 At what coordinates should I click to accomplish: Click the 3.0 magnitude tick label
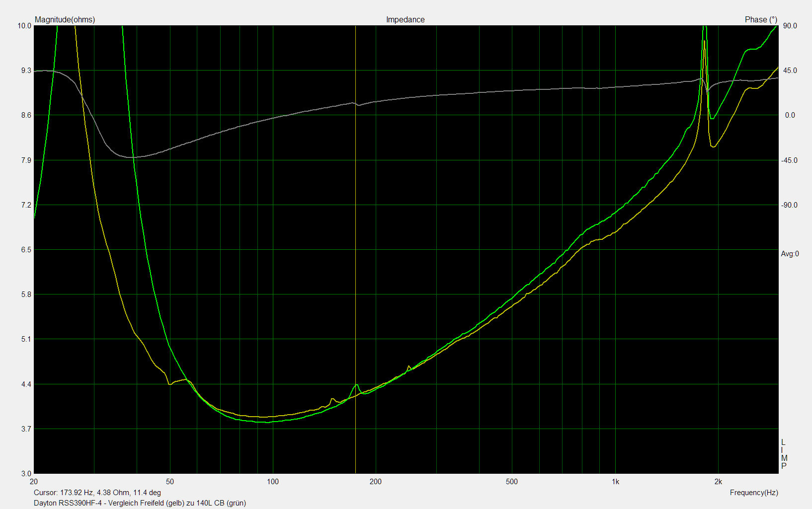click(x=26, y=474)
